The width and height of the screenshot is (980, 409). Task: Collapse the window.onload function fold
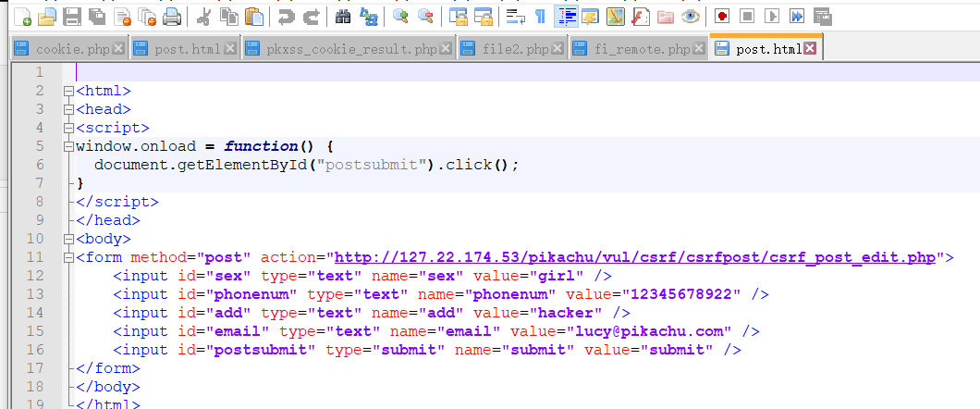pyautogui.click(x=68, y=147)
